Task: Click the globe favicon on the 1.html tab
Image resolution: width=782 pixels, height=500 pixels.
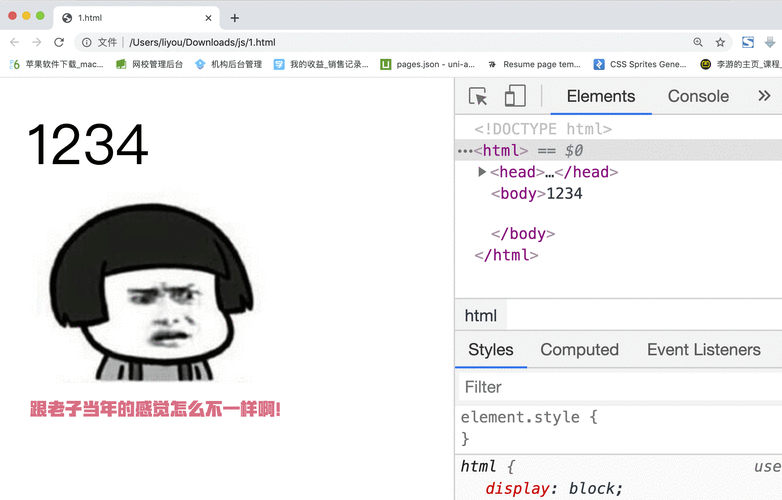Action: point(67,18)
